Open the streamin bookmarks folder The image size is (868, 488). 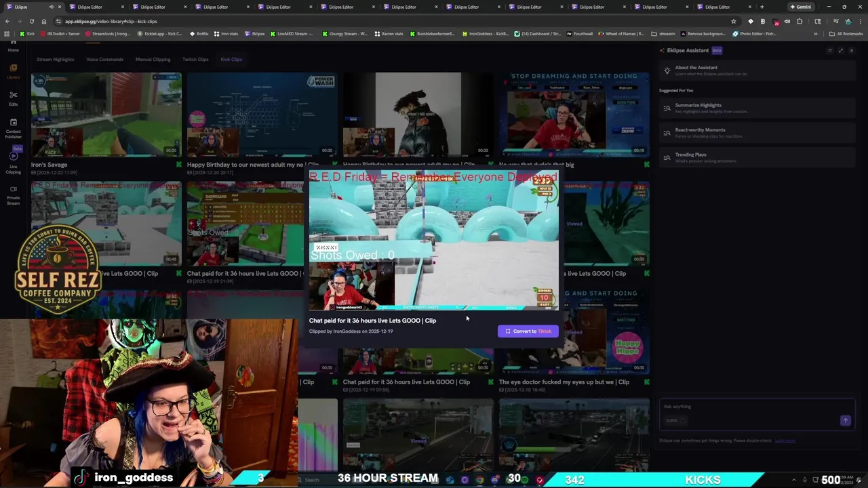[663, 33]
